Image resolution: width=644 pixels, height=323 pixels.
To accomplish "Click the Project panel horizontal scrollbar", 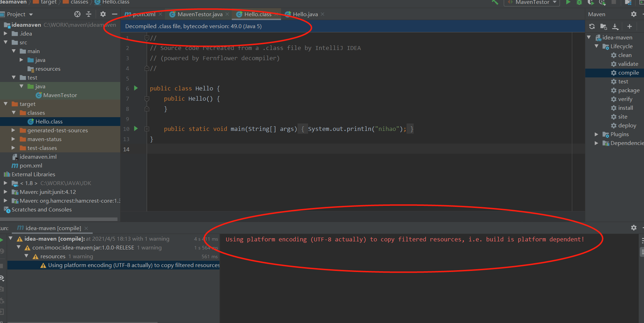I will tap(59, 219).
